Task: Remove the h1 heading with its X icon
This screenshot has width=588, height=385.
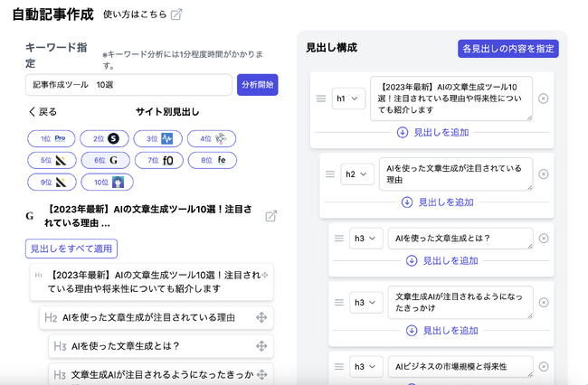Action: pyautogui.click(x=543, y=99)
